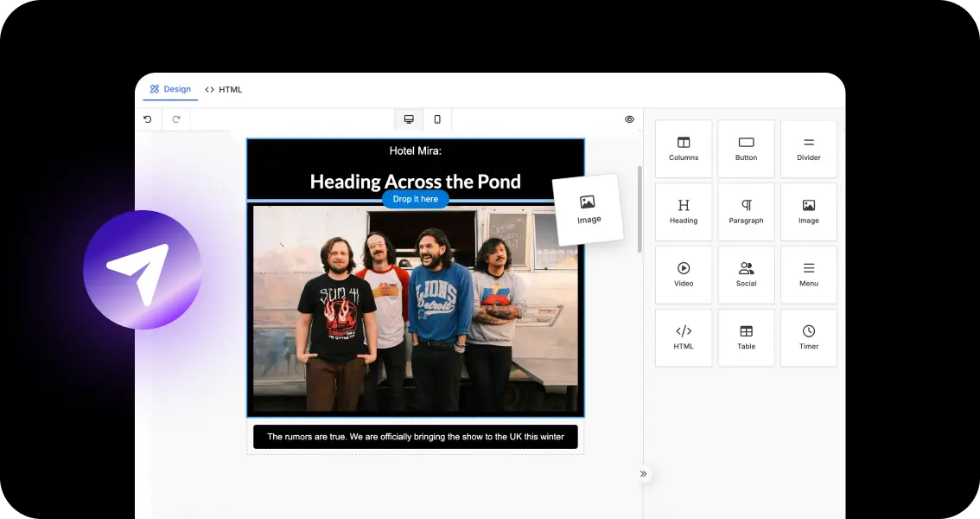Screen dimensions: 980x519
Task: Select the Table content block
Action: tap(746, 337)
